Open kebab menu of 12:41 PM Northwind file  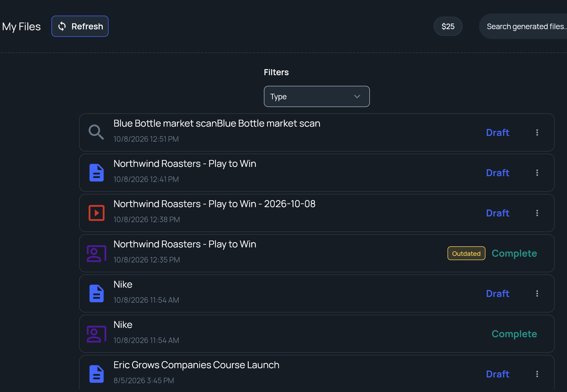(x=537, y=173)
